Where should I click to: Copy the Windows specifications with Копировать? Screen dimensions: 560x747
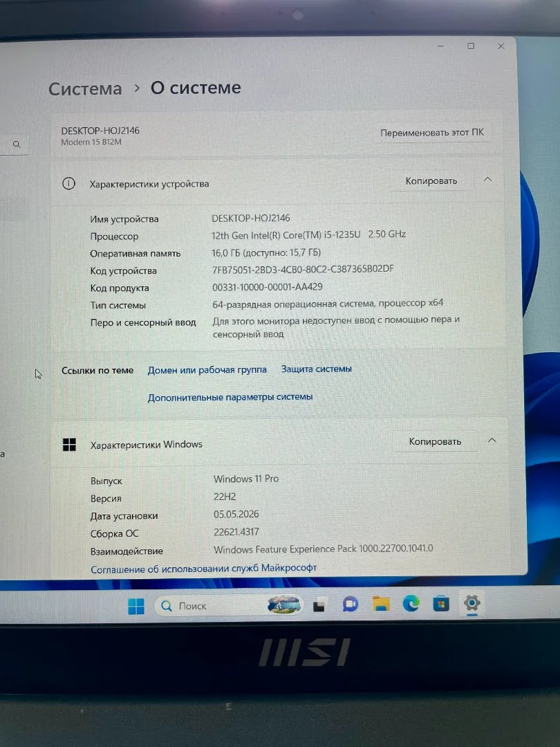(435, 441)
